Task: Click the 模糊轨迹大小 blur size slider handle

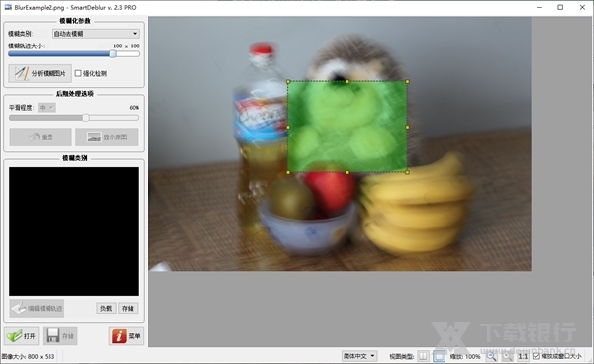Action: (x=113, y=54)
